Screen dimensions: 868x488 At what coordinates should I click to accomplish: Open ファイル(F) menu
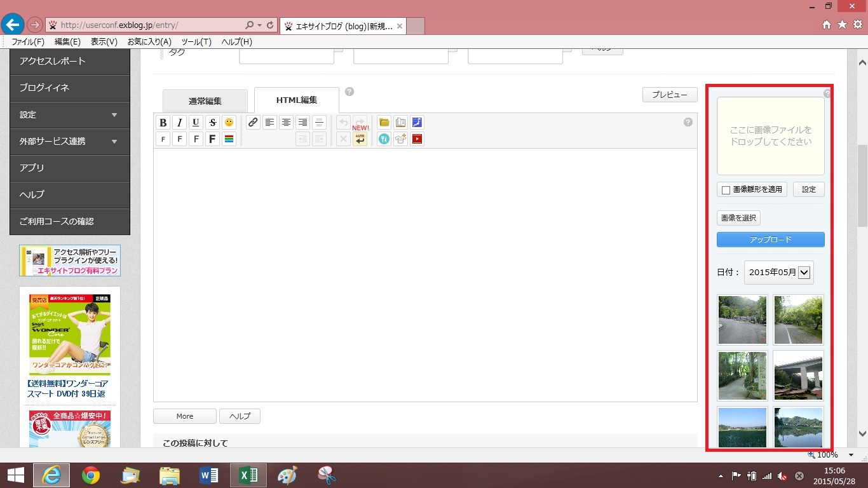[28, 42]
